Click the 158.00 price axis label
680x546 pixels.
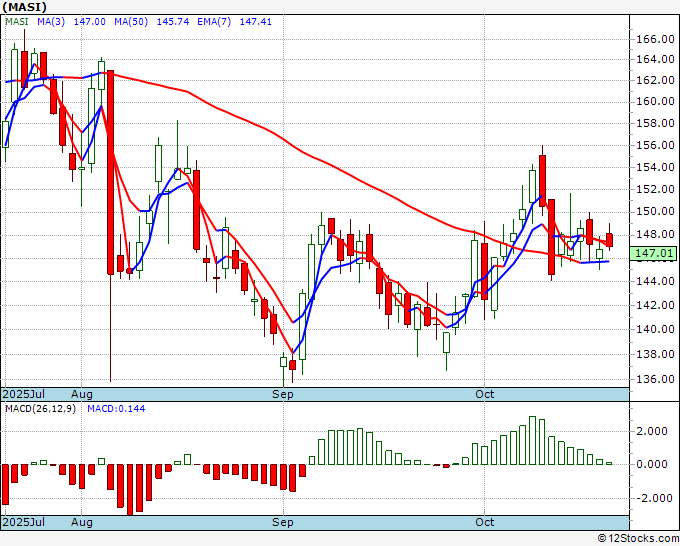pyautogui.click(x=655, y=123)
